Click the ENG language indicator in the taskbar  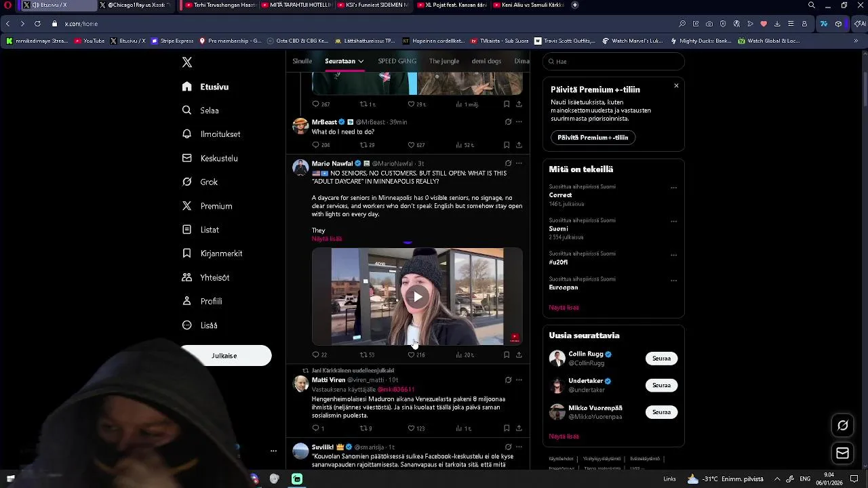(x=805, y=479)
